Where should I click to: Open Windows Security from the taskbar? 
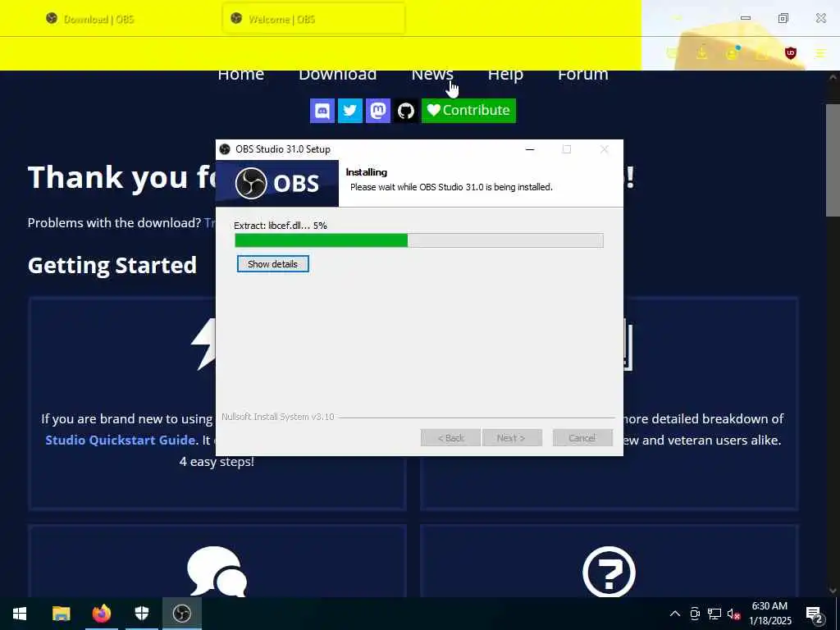coord(141,614)
